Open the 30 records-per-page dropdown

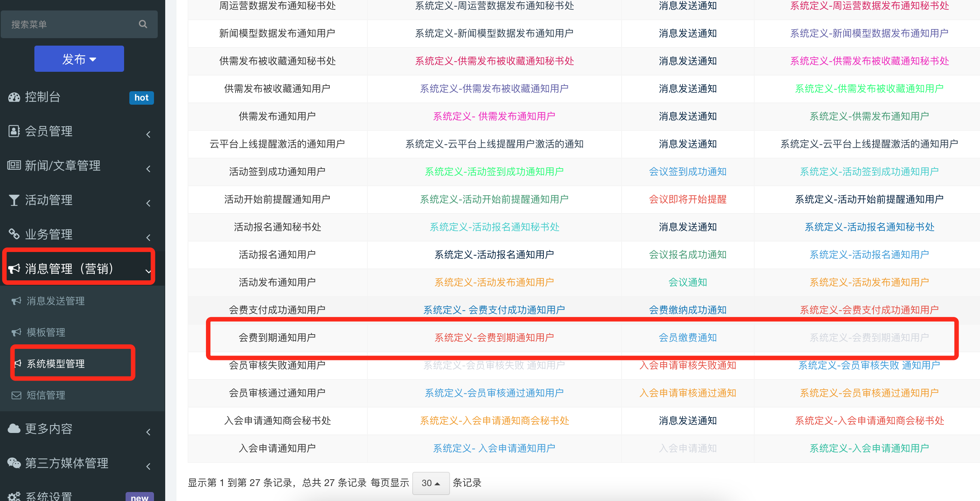(x=430, y=483)
